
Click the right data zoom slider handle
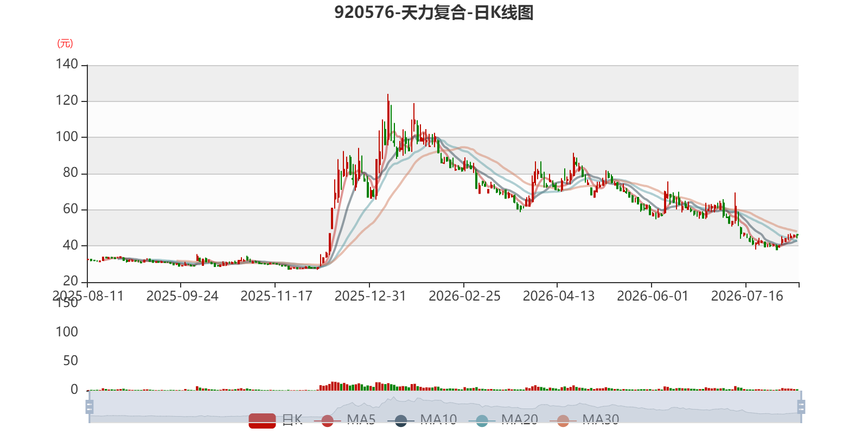coord(801,406)
